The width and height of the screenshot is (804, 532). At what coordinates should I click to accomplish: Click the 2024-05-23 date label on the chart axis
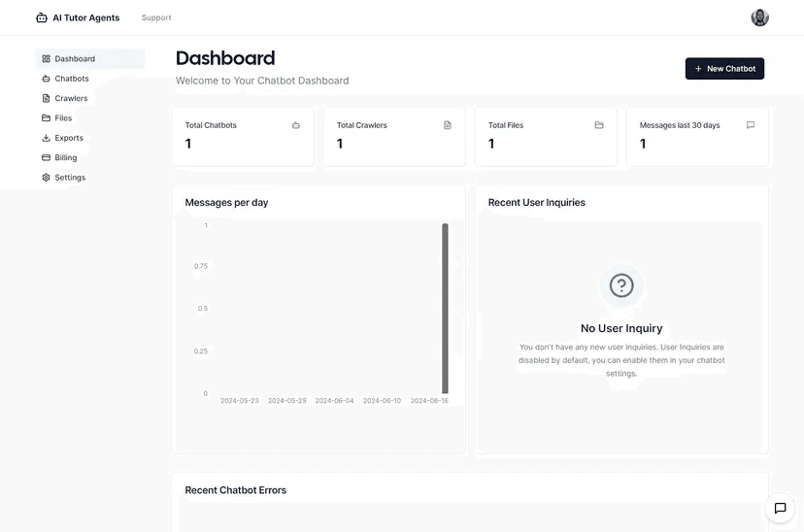tap(240, 401)
